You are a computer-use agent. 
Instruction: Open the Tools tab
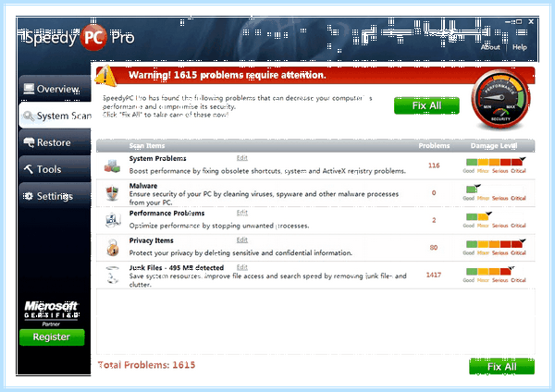coord(55,169)
